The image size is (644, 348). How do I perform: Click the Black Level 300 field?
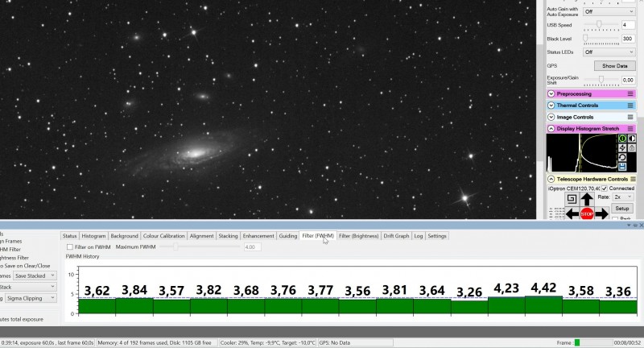[628, 39]
